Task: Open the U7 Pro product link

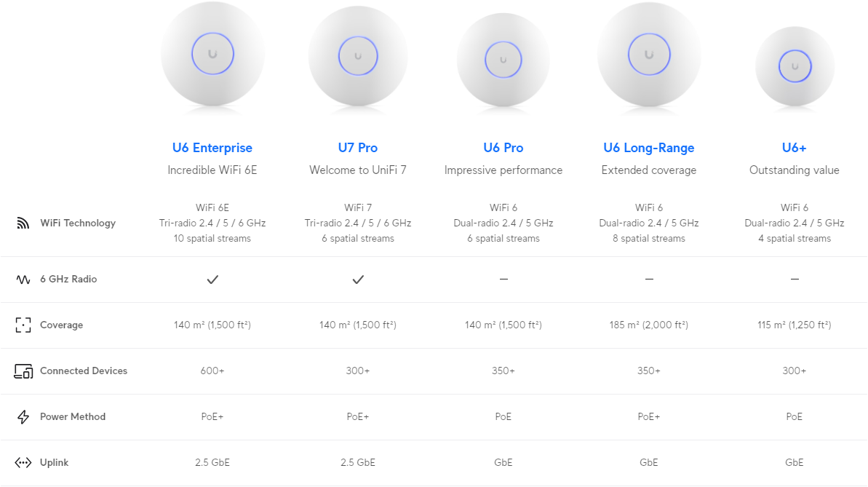Action: (x=358, y=148)
